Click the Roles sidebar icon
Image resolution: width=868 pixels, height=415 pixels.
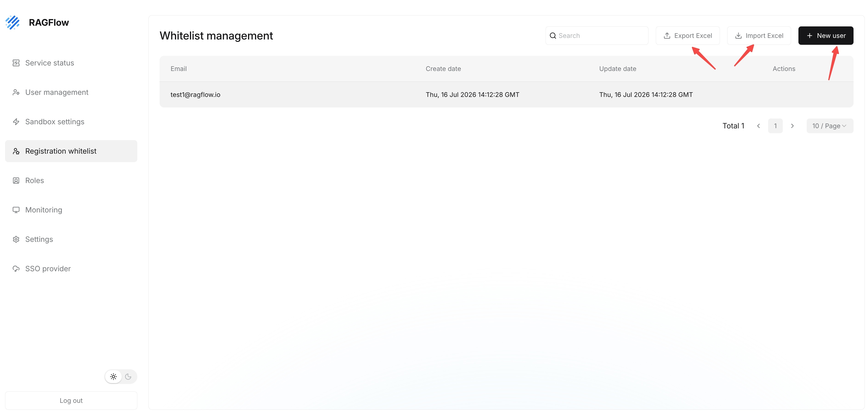(16, 180)
